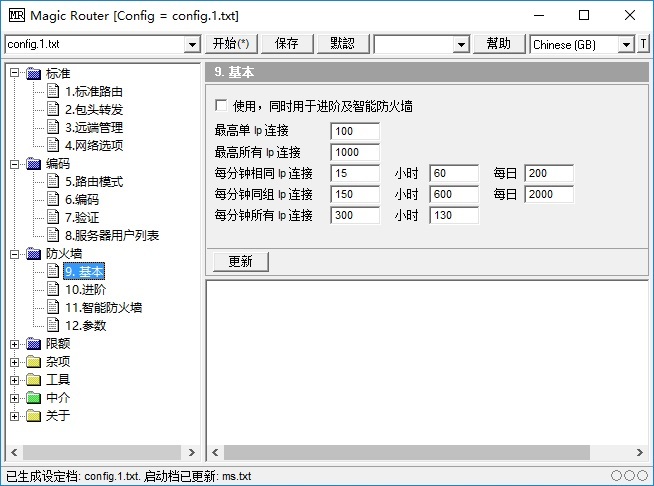654x486 pixels.
Task: Click the 限额 folder icon
Action: point(33,344)
